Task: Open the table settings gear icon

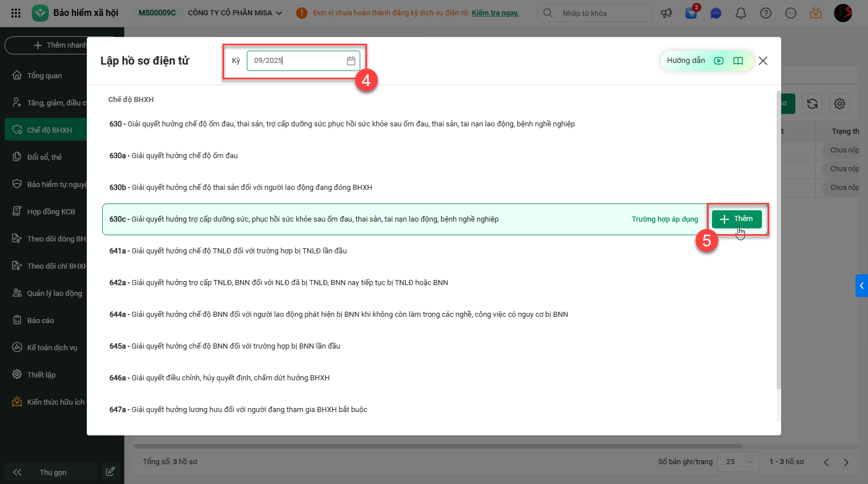Action: (840, 104)
